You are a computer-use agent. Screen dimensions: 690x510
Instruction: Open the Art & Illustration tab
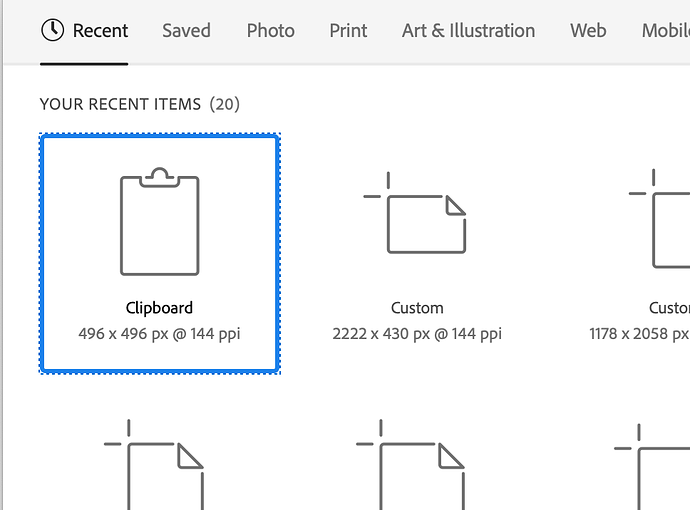[468, 31]
